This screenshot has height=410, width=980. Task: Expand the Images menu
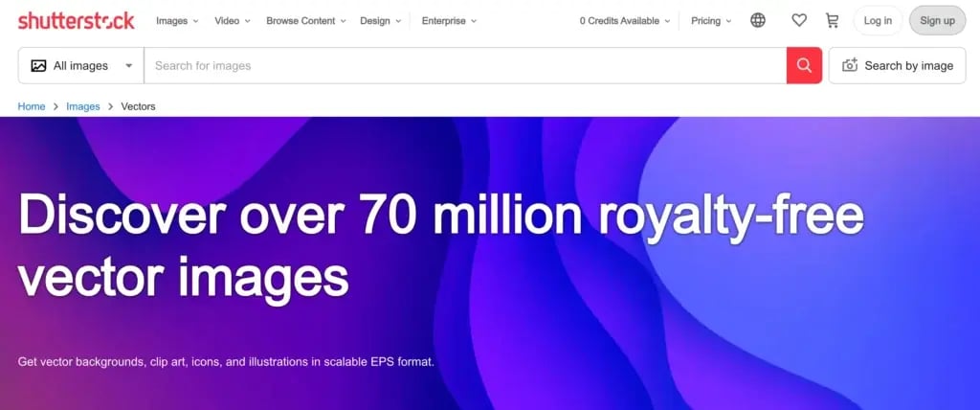click(x=177, y=20)
